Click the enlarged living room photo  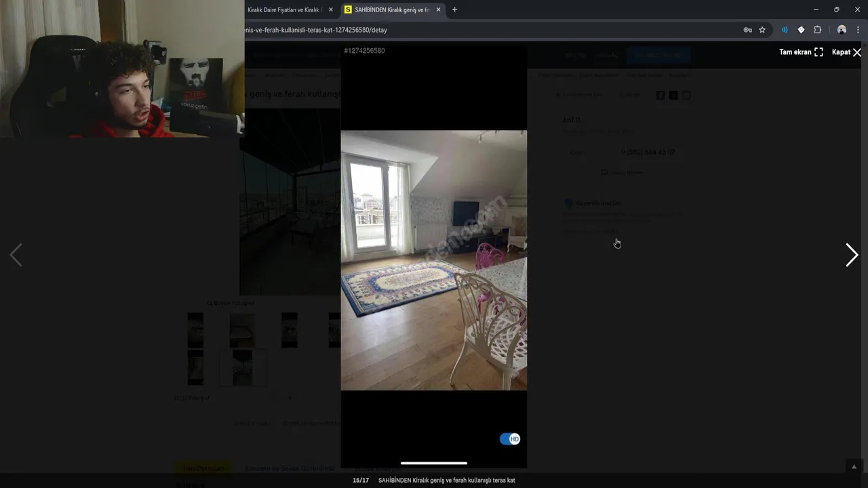pos(434,260)
